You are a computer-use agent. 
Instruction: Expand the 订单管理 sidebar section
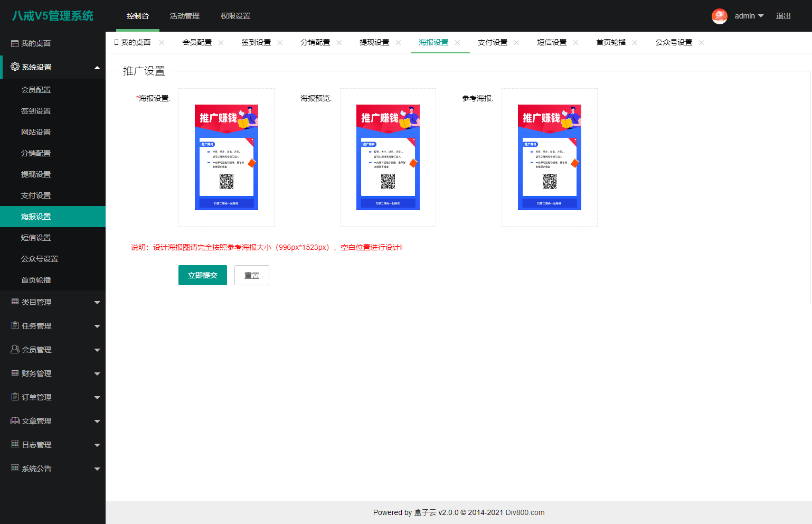[97, 397]
